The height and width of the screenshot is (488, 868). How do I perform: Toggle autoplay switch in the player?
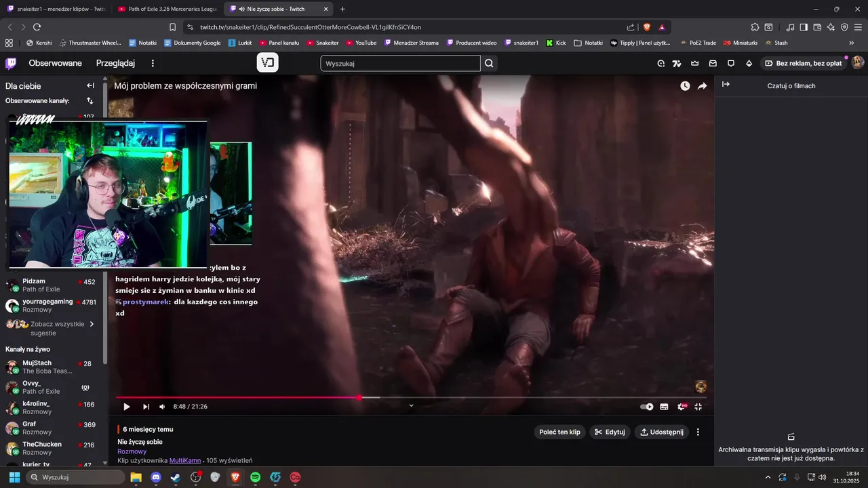coord(647,407)
